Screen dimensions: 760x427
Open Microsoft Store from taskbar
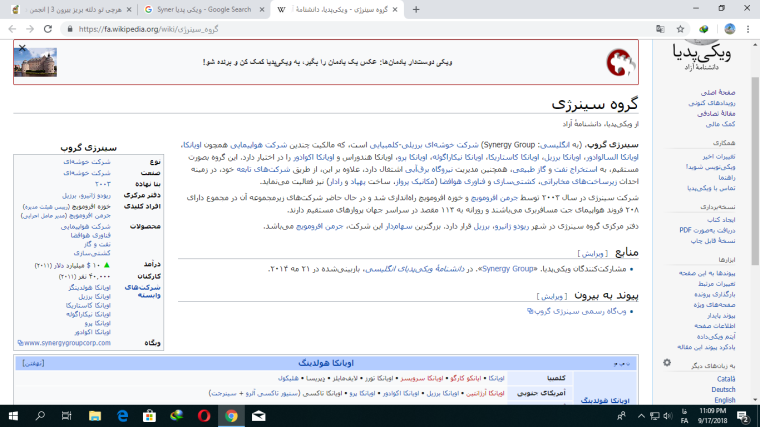[x=149, y=416]
